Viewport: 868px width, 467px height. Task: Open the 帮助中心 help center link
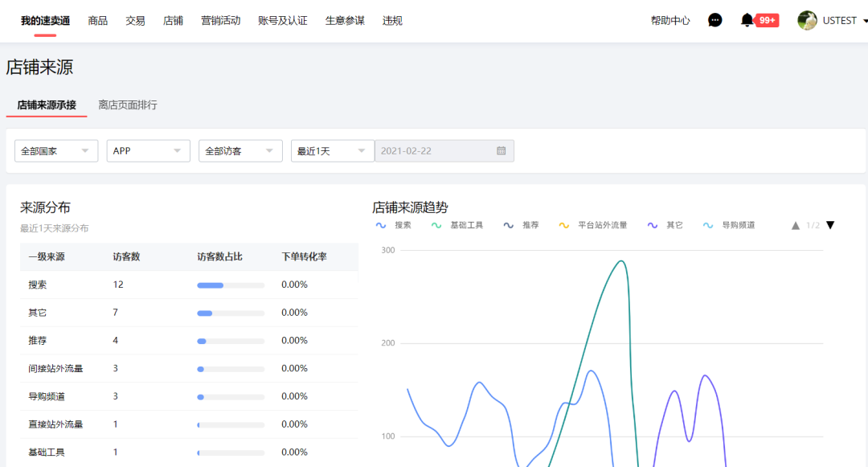(669, 20)
